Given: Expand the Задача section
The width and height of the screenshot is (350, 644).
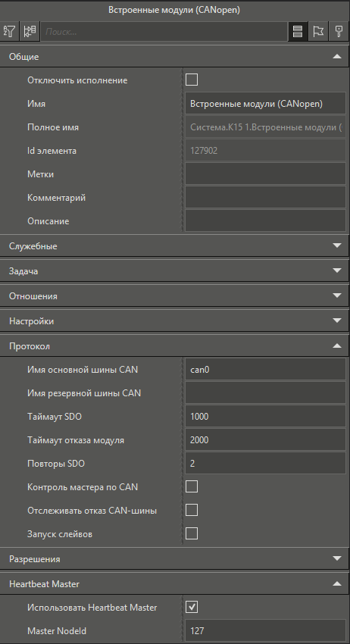Looking at the screenshot, I should (175, 271).
